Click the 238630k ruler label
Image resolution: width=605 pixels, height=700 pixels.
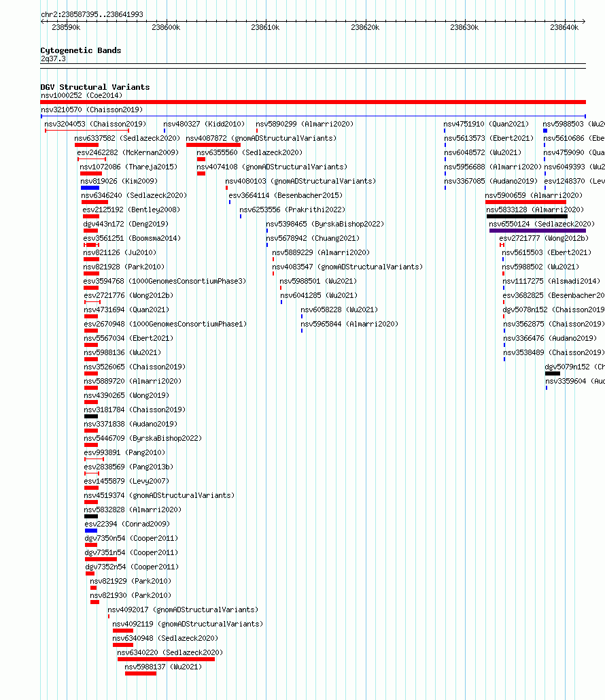(x=464, y=28)
